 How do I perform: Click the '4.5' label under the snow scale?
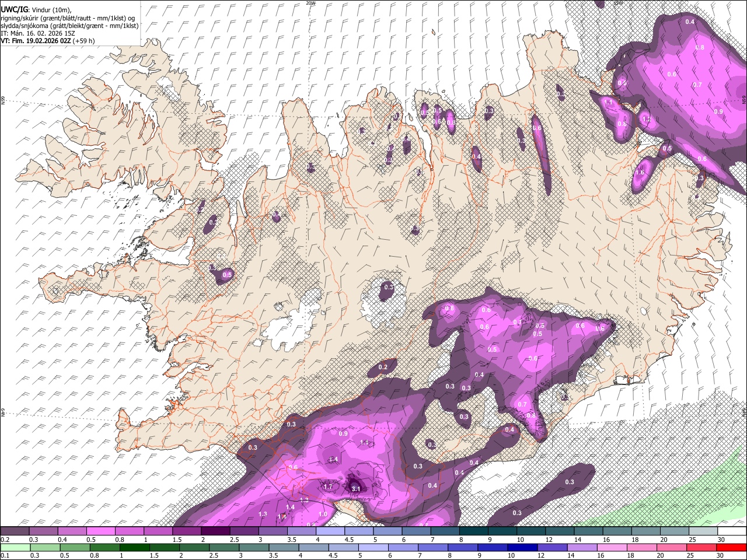click(x=349, y=540)
